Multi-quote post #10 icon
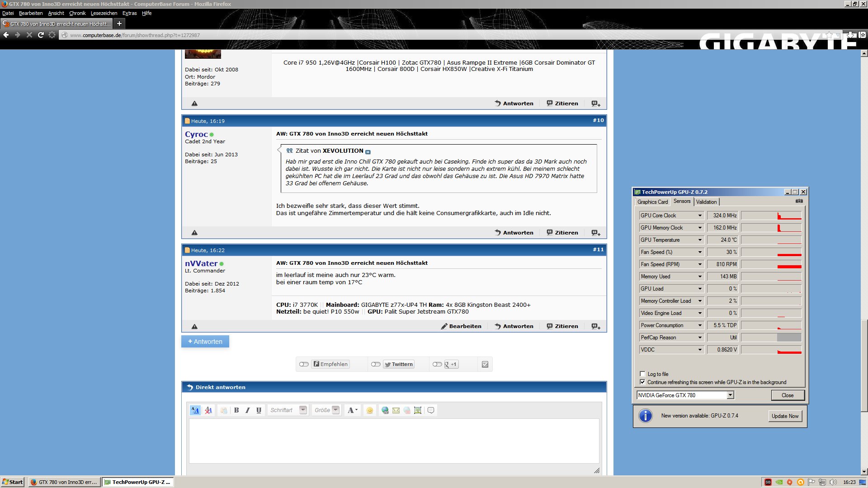Image resolution: width=868 pixels, height=488 pixels. [x=596, y=233]
